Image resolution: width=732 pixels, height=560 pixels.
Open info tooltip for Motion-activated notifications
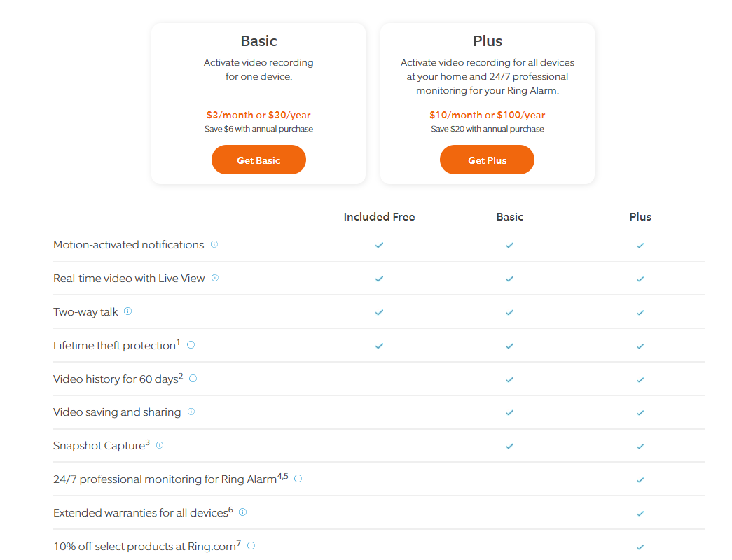[x=214, y=244]
